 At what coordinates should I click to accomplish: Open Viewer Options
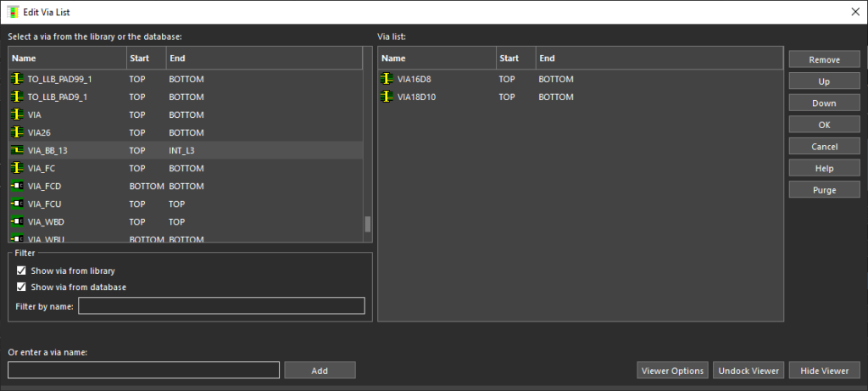[672, 371]
